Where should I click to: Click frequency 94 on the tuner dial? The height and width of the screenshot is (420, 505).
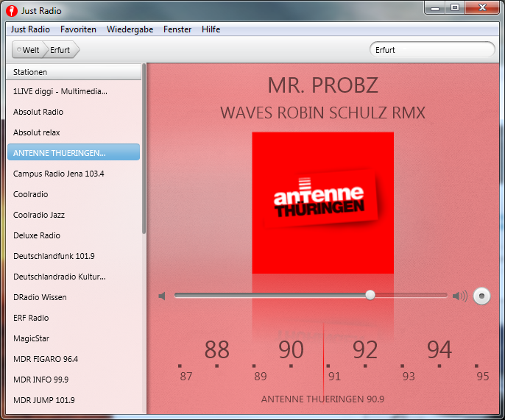click(439, 350)
